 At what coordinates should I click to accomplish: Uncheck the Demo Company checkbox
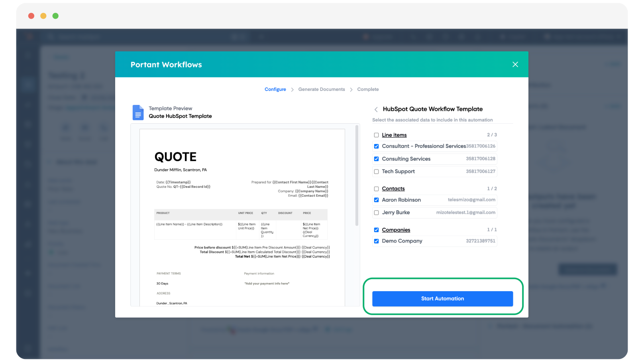pyautogui.click(x=376, y=241)
